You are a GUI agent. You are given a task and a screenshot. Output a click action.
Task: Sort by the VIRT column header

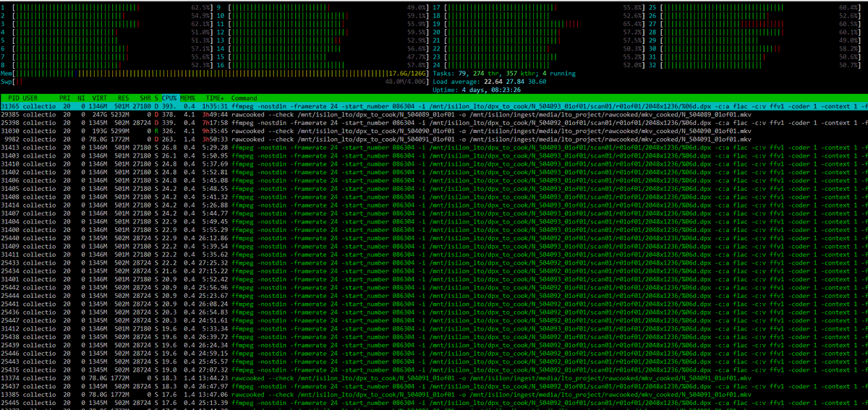pyautogui.click(x=99, y=98)
